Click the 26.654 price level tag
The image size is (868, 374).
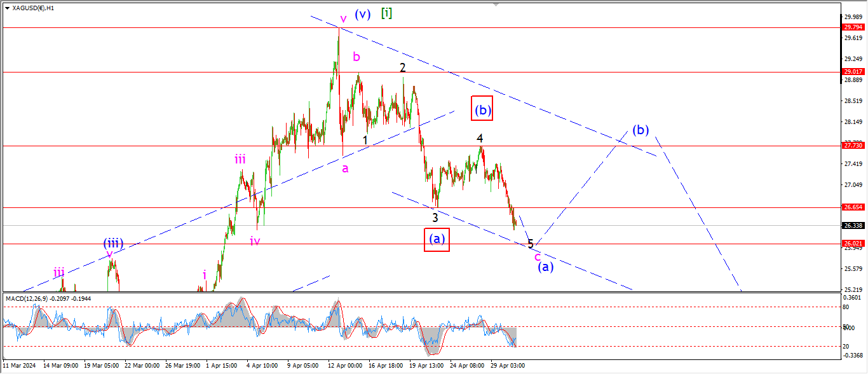click(852, 207)
